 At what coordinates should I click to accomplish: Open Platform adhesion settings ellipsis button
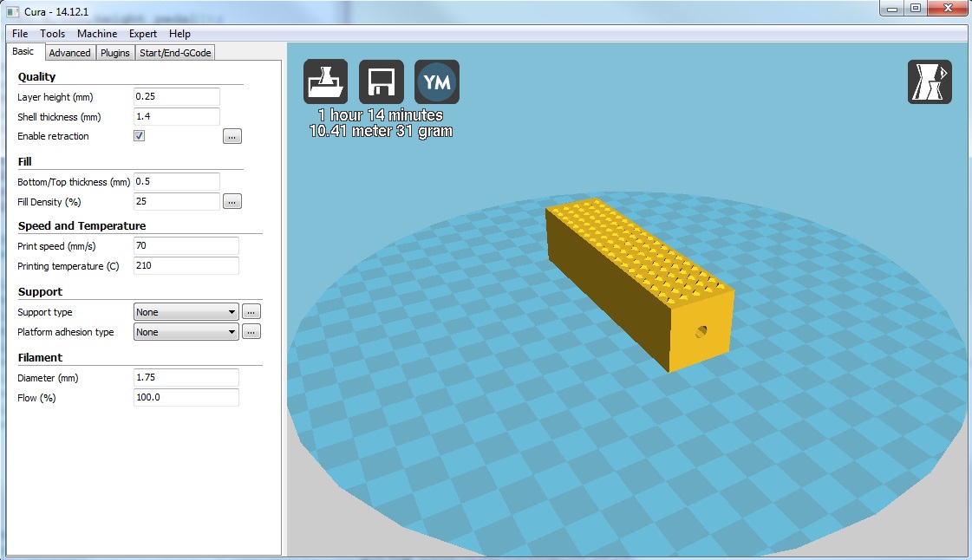point(251,332)
